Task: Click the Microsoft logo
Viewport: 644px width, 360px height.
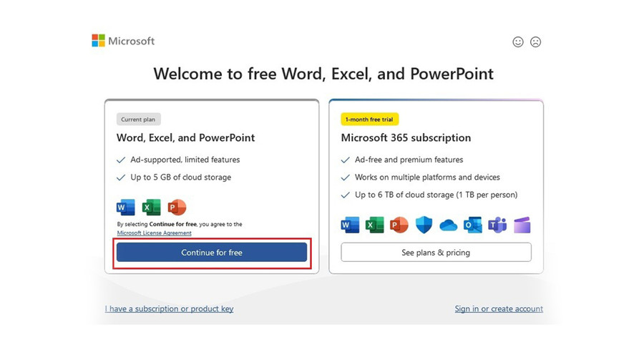Action: [123, 41]
